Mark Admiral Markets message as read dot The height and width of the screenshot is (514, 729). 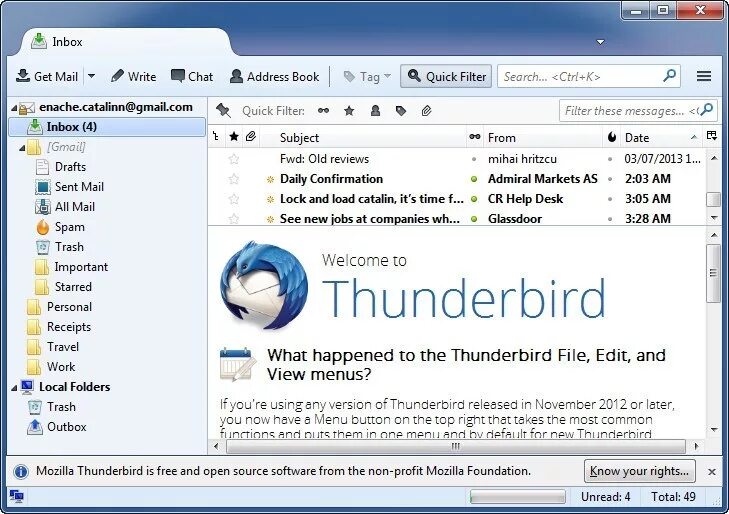(474, 179)
